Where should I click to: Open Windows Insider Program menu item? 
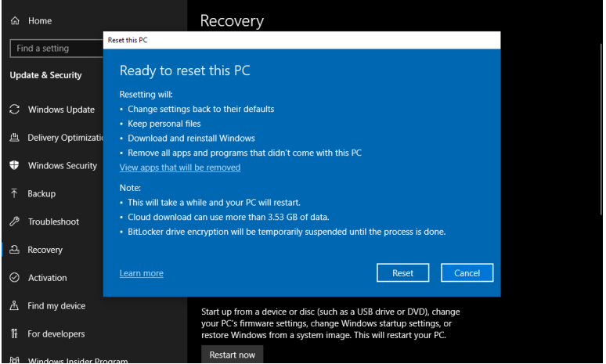click(x=69, y=360)
